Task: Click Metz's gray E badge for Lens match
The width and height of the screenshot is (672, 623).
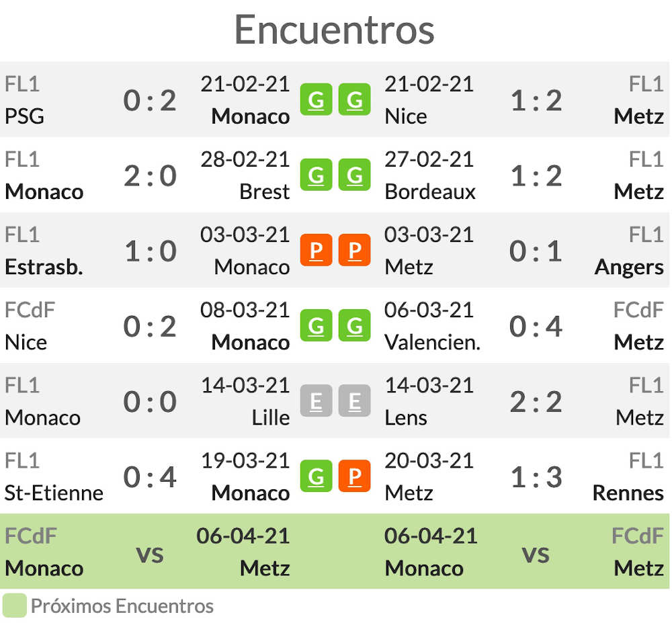Action: point(354,401)
